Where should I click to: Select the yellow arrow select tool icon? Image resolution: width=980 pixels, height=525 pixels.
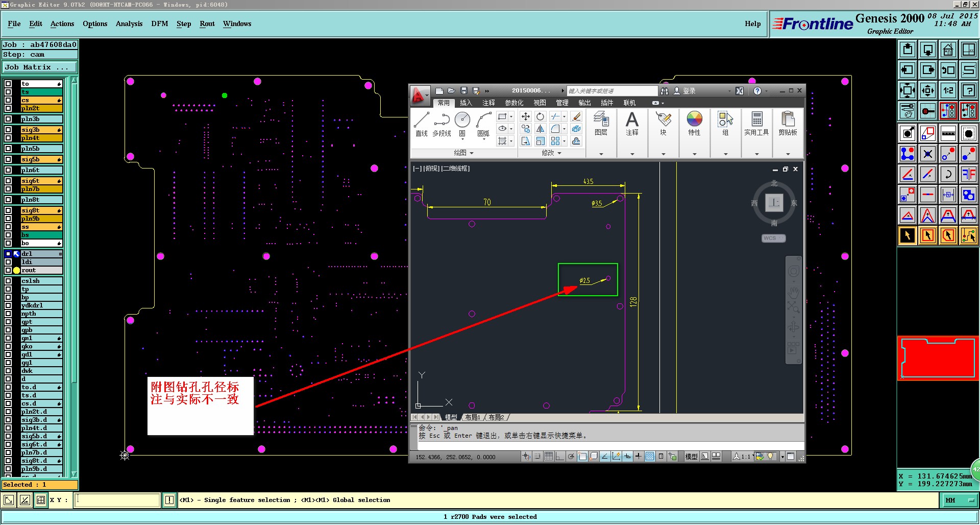tap(907, 235)
